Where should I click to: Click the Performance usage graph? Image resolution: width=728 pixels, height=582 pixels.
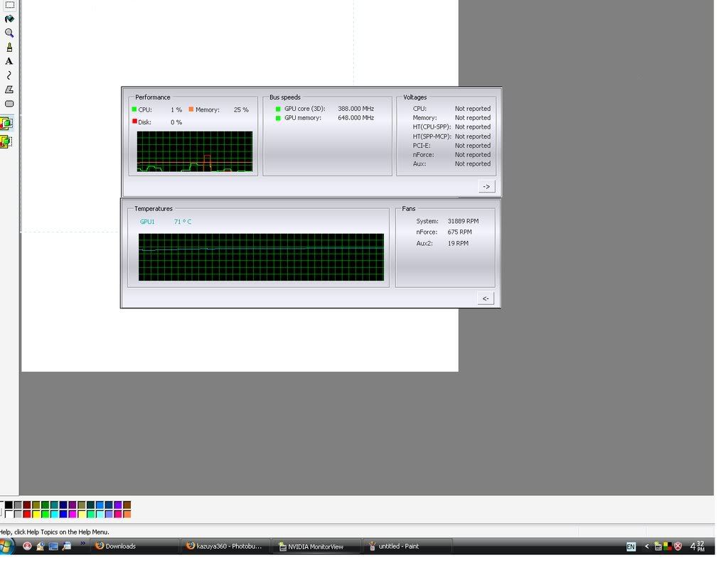195,152
